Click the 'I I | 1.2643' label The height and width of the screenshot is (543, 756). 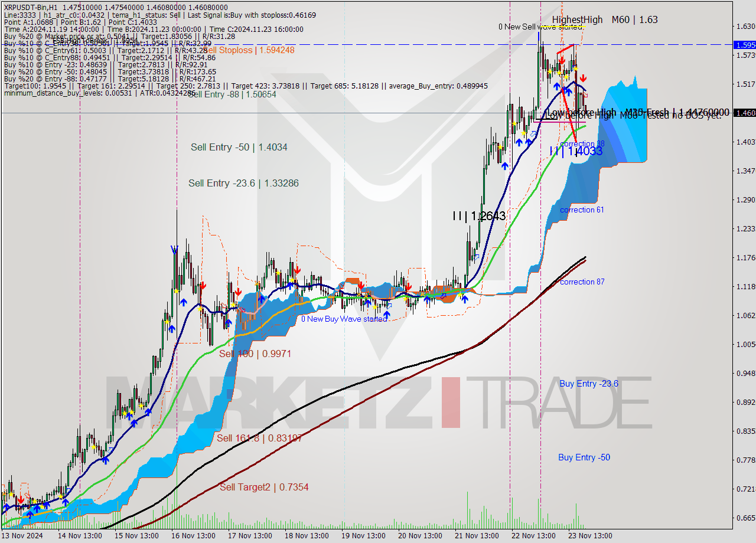(x=479, y=216)
